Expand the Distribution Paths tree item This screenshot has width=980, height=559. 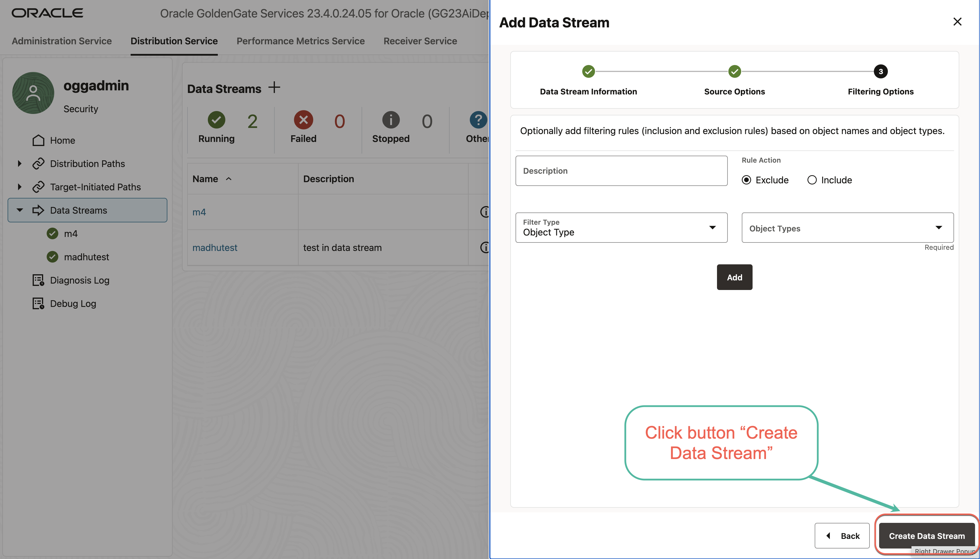20,163
